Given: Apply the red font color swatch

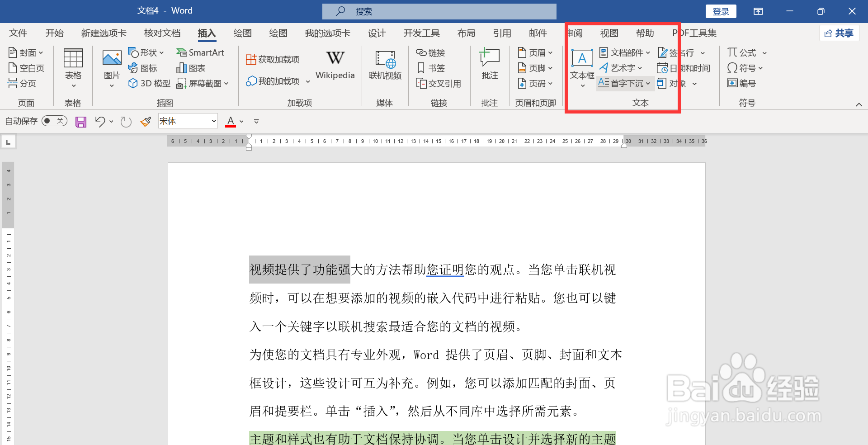Looking at the screenshot, I should pos(231,121).
